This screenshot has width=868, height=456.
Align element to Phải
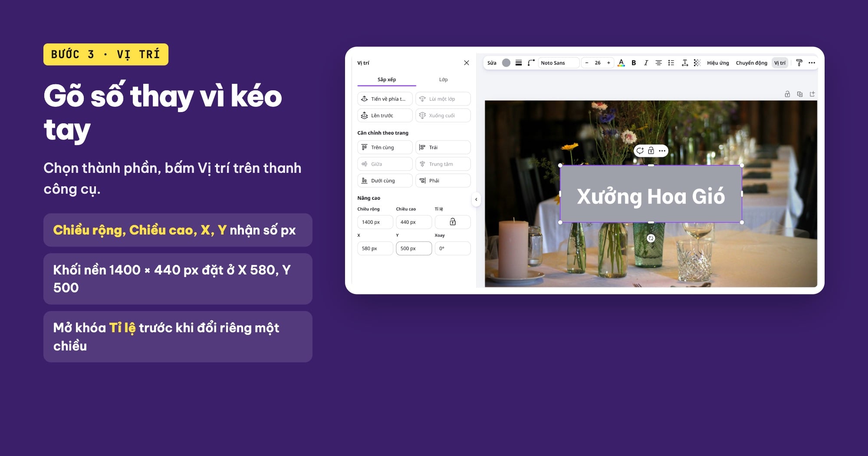click(443, 181)
